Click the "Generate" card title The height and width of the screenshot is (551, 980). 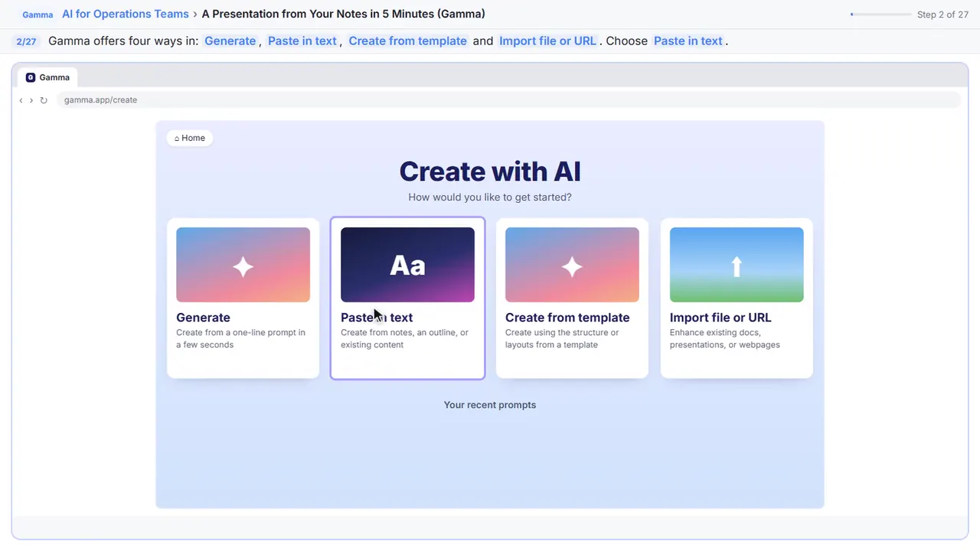(x=203, y=318)
